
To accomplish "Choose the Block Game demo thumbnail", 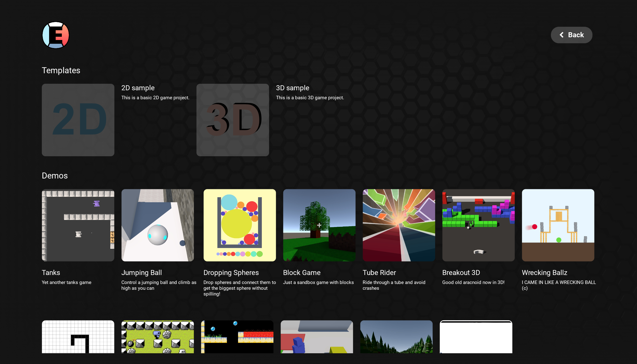I will pos(319,225).
